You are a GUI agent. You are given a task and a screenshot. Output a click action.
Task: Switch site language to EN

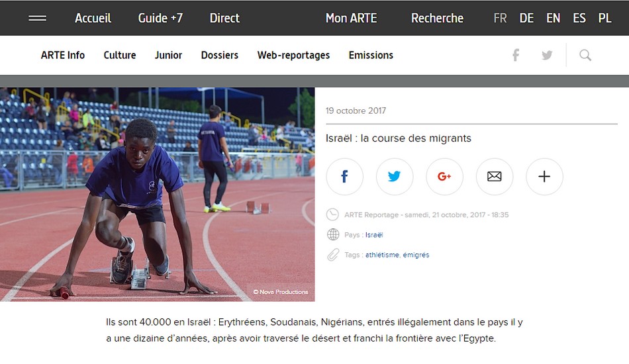[x=553, y=18]
